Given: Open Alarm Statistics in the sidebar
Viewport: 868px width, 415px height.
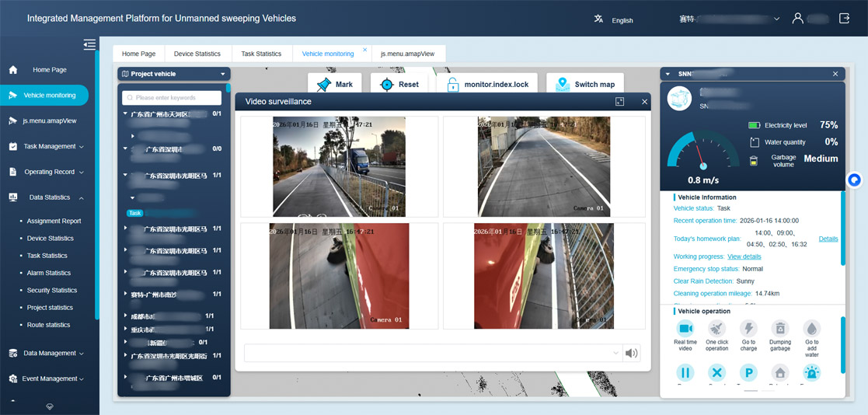Looking at the screenshot, I should click(48, 273).
